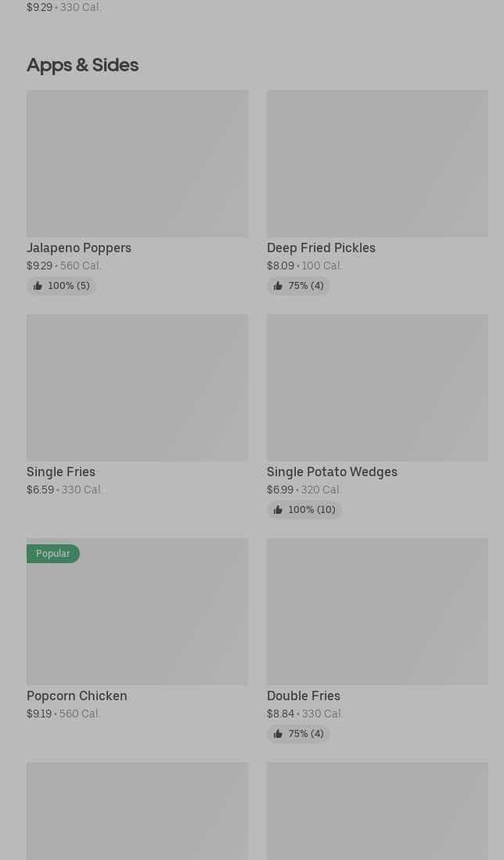This screenshot has height=860, width=504.
Task: Open the Deep Fried Pickles item
Action: [321, 248]
